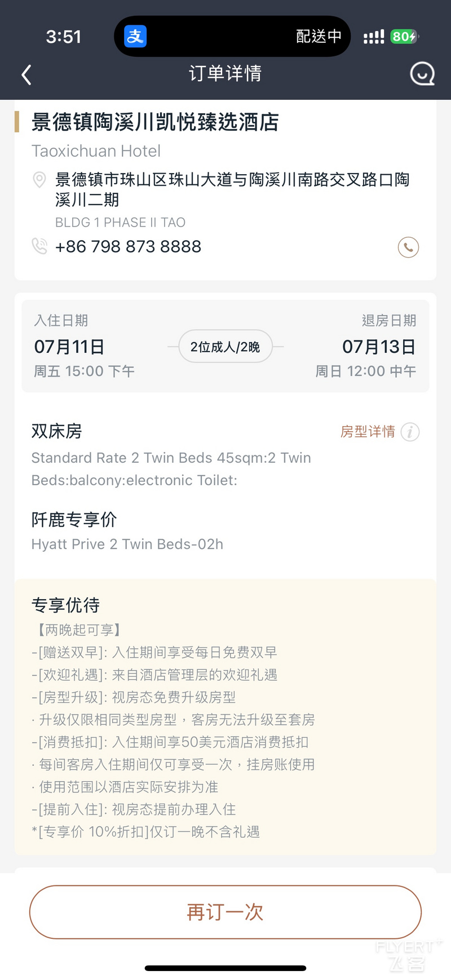Tap the phone handset icon beside number
The height and width of the screenshot is (980, 451).
coord(39,246)
